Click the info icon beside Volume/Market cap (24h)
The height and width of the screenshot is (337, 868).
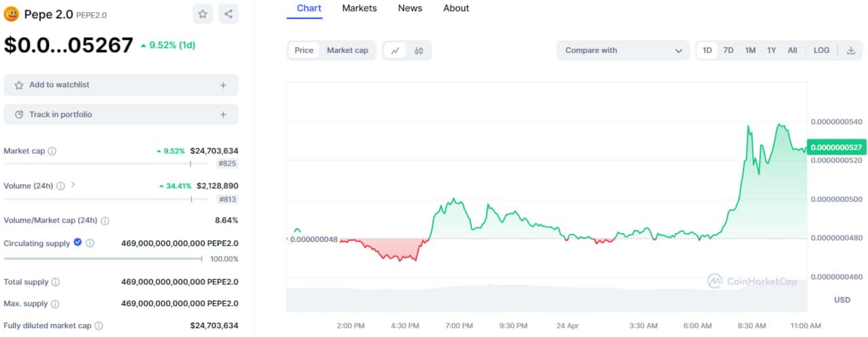pos(104,220)
